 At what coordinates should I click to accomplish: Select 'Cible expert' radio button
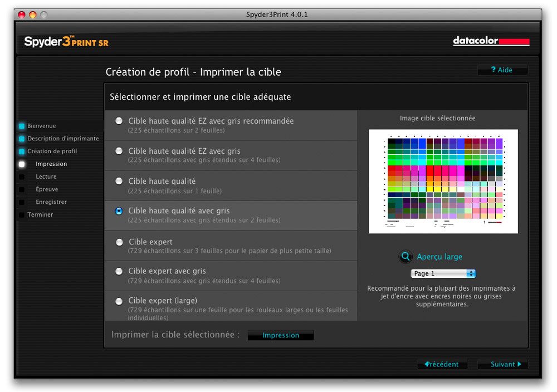click(x=119, y=242)
